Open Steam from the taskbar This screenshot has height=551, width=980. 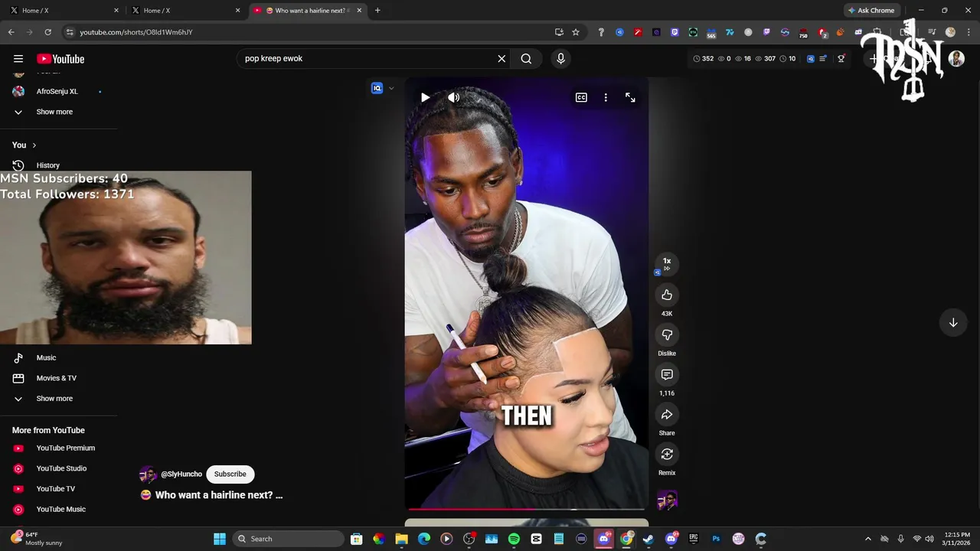click(x=648, y=539)
